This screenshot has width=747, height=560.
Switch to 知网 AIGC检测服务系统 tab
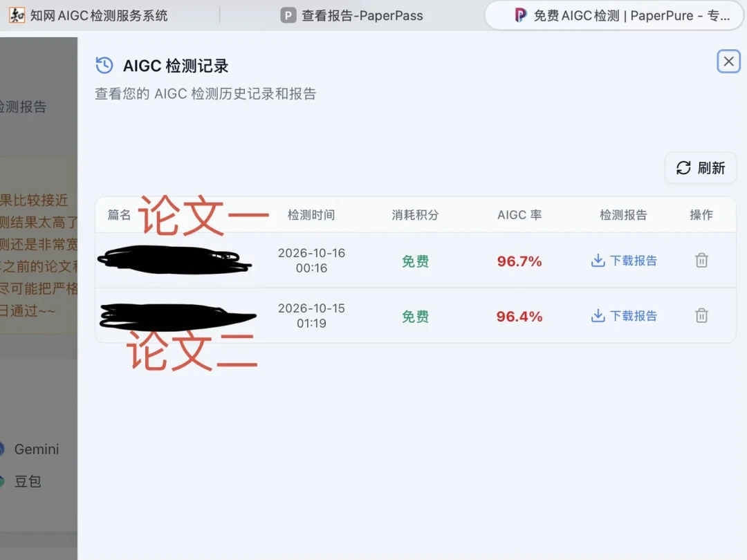[x=89, y=16]
